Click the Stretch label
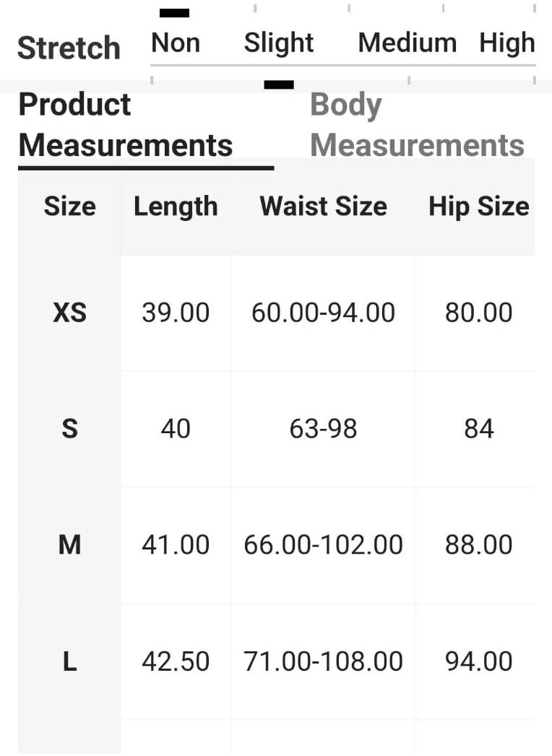 click(69, 48)
